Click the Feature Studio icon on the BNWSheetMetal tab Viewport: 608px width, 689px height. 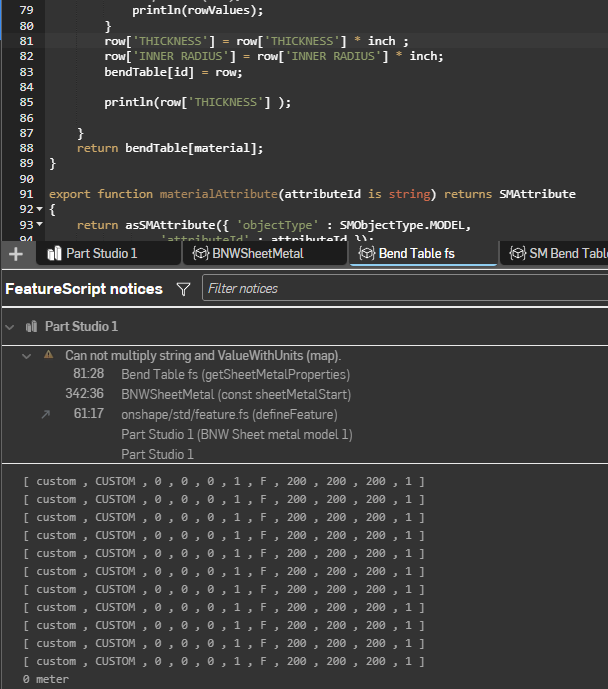coord(200,254)
